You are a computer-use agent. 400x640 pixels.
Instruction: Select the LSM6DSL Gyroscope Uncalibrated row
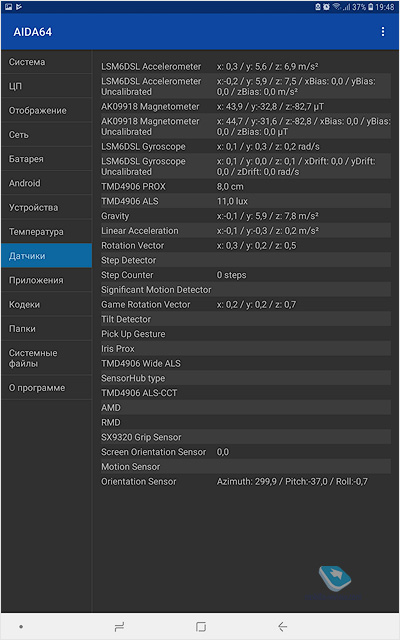[246, 167]
